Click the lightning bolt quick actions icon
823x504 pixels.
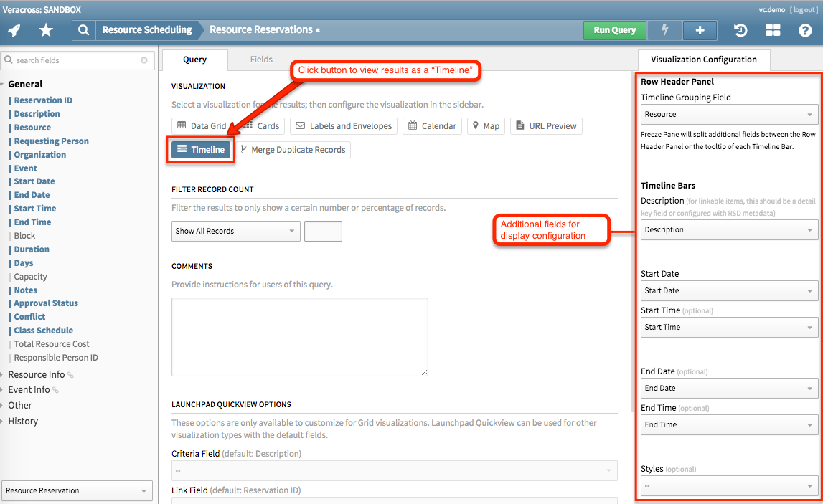tap(664, 30)
